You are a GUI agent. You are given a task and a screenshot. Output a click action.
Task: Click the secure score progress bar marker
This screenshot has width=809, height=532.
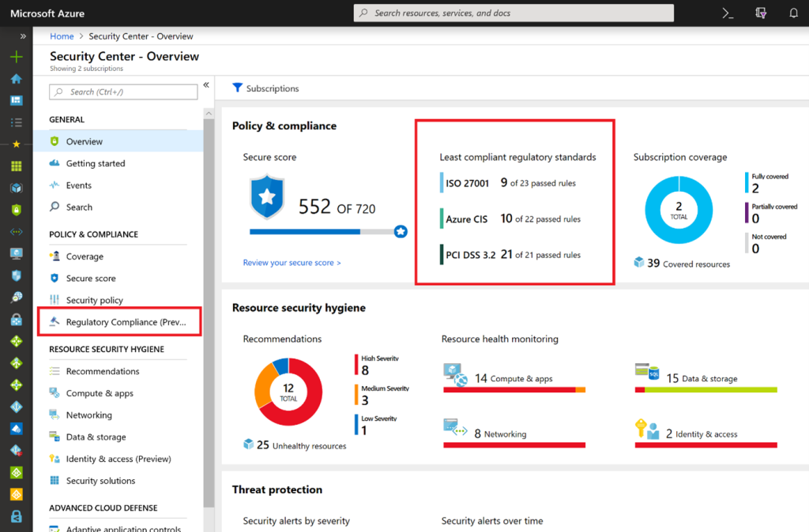(401, 231)
